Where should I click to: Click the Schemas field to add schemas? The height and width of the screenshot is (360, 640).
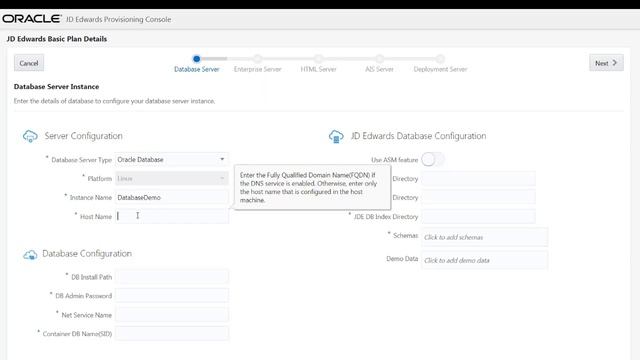[x=484, y=237]
